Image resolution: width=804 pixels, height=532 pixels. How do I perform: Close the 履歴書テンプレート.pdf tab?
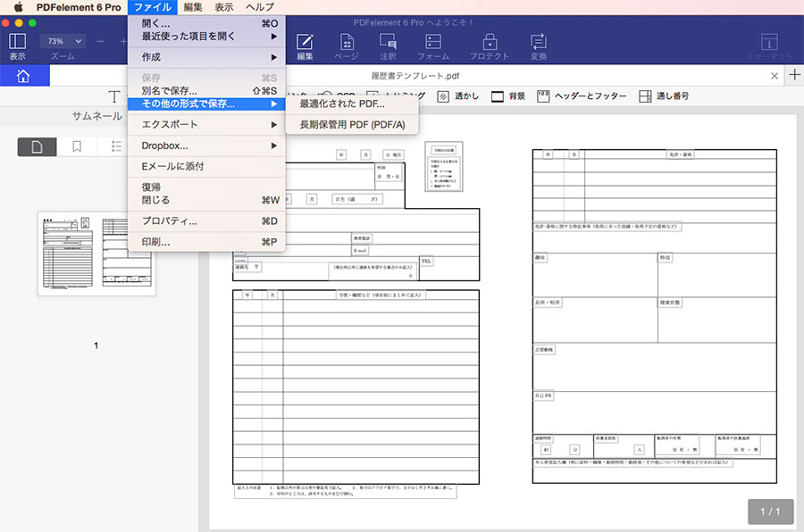775,76
